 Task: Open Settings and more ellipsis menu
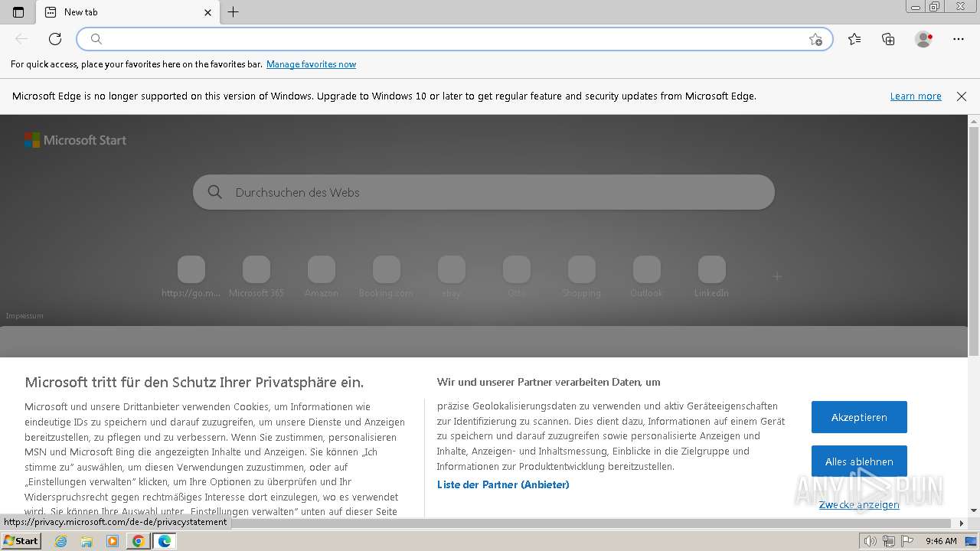tap(958, 39)
